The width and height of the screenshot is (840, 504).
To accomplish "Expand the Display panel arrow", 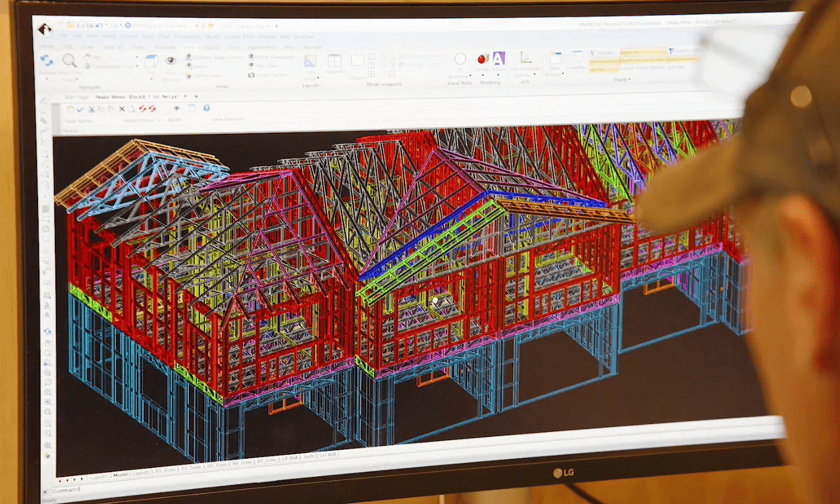I will coord(630,80).
